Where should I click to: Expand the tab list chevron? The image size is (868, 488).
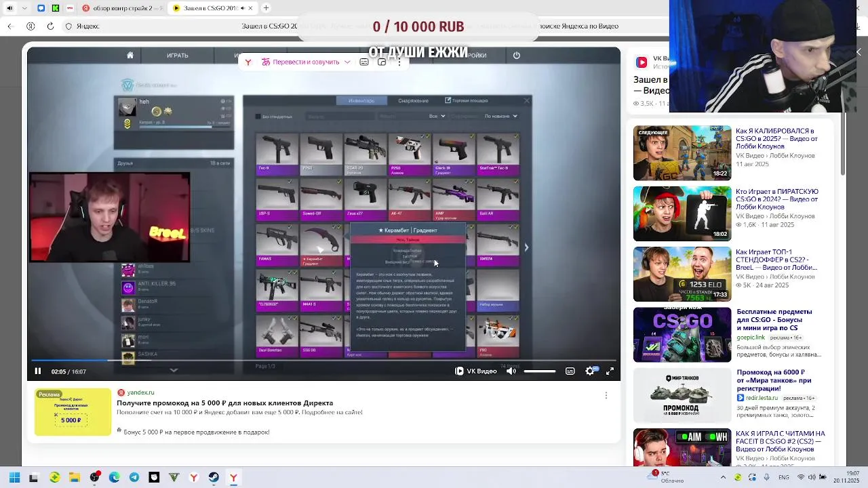(x=25, y=8)
